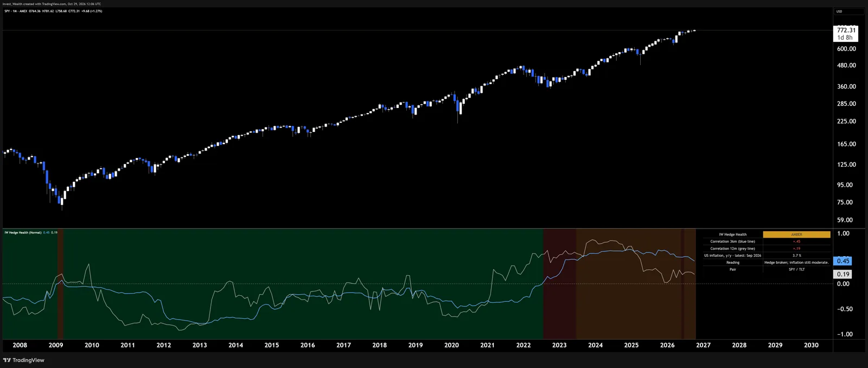Click the −1.00 indicator scale label
Image resolution: width=868 pixels, height=368 pixels.
coord(844,334)
